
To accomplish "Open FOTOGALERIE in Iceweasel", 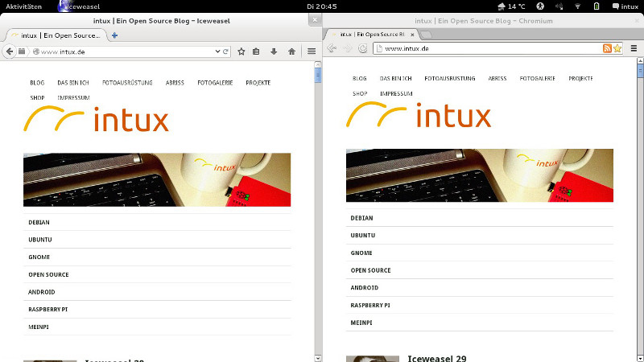I will [x=215, y=83].
